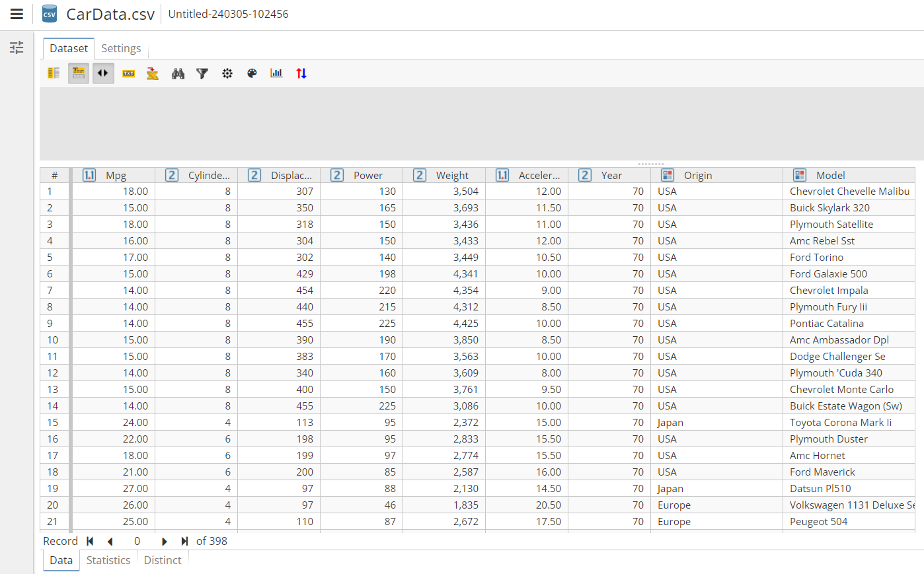Open the hamburger menu
This screenshot has height=574, width=924.
click(16, 13)
